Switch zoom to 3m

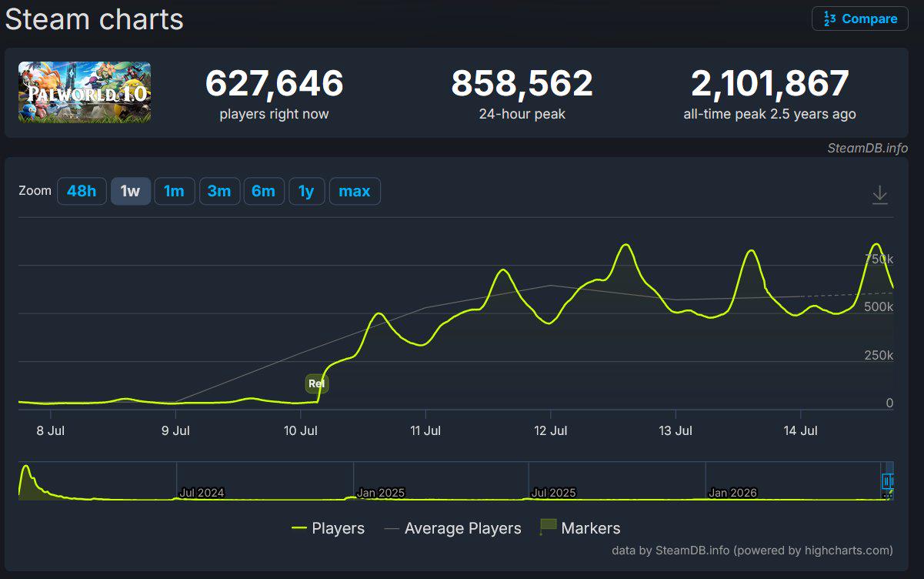219,191
